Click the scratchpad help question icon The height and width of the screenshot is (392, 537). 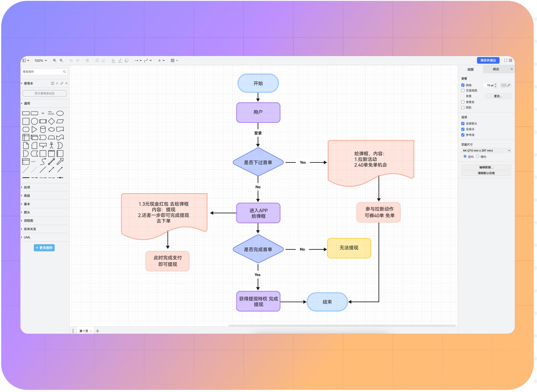(x=52, y=83)
